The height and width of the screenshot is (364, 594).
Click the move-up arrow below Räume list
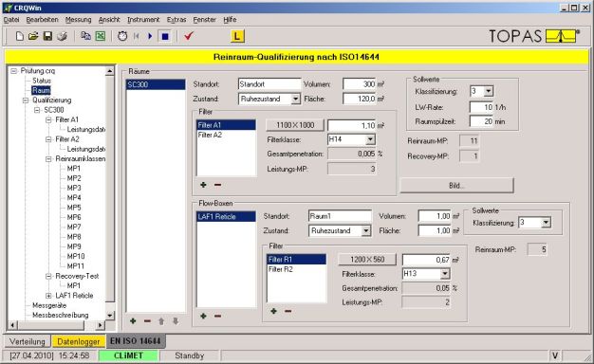161,321
